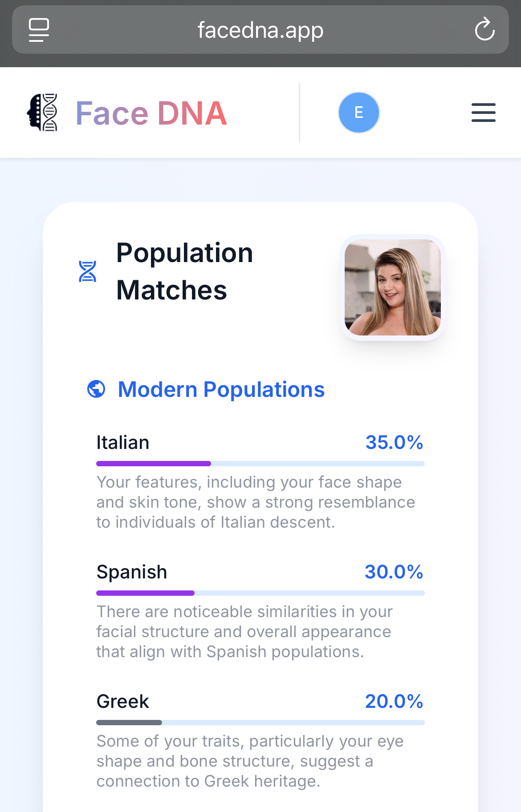The width and height of the screenshot is (521, 812).
Task: Open the reader view icon in address bar
Action: coord(39,30)
